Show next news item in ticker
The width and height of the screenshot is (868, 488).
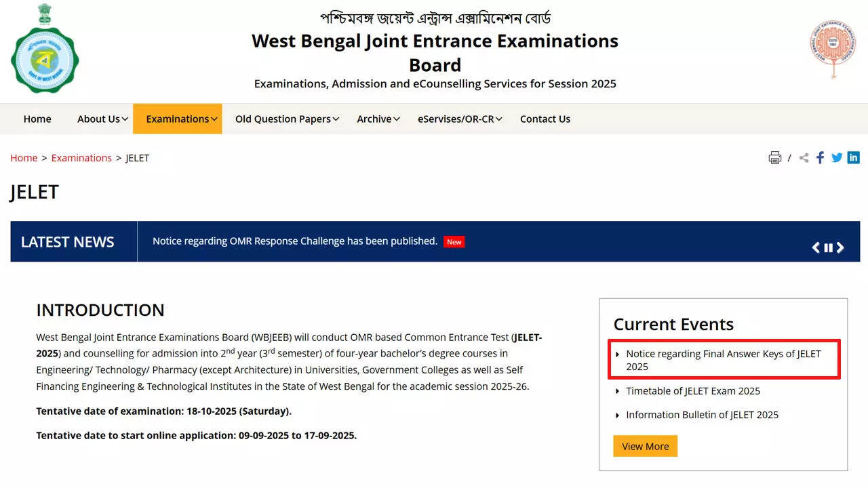pos(840,247)
